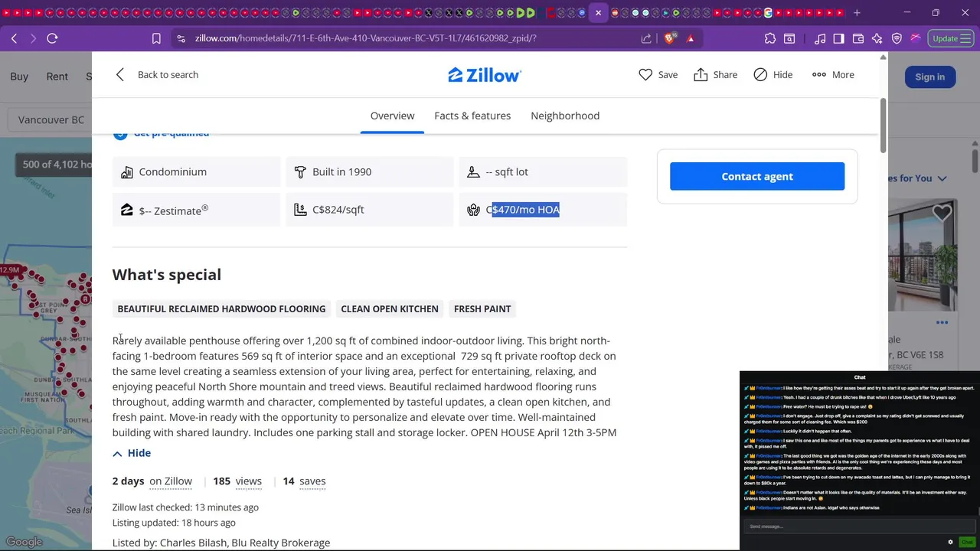Screen dimensions: 980x551
Task: Open the music note playlist icon
Action: click(x=820, y=38)
